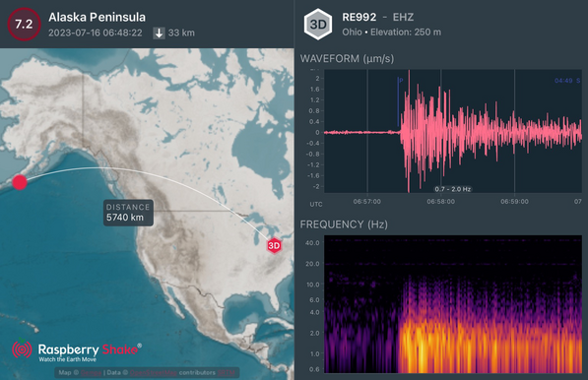The width and height of the screenshot is (588, 380).
Task: Click the 04:49 S arrival label
Action: (567, 81)
